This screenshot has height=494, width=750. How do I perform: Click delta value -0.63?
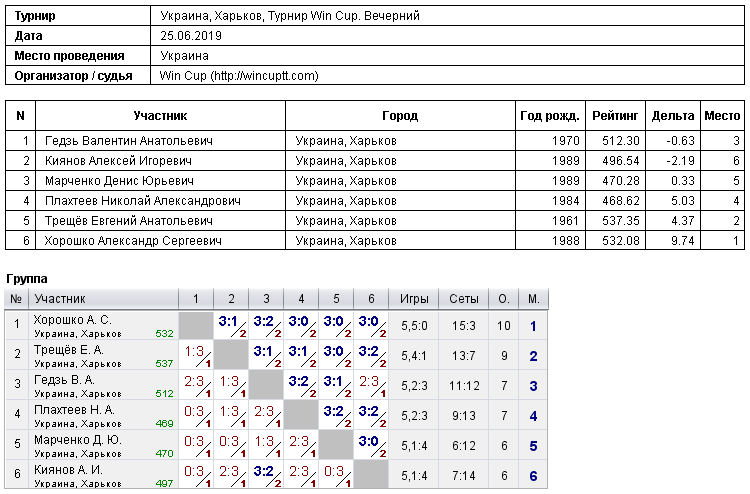(680, 141)
